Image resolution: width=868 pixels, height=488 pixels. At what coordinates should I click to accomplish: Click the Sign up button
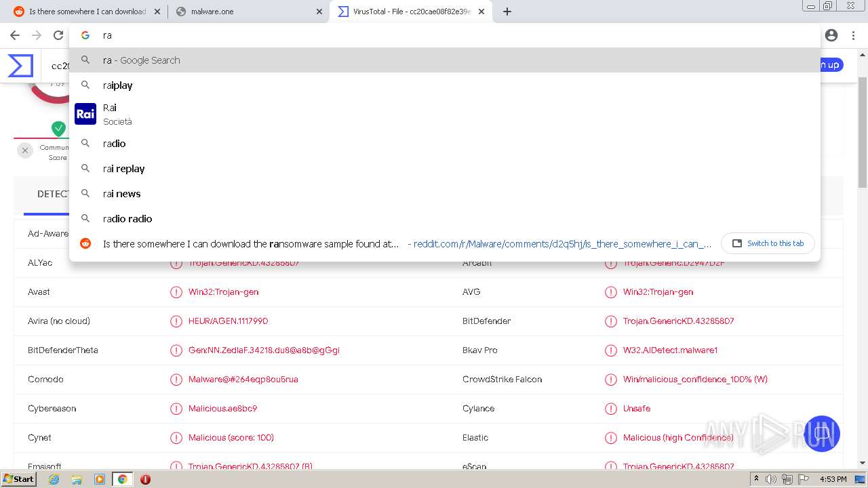pyautogui.click(x=831, y=65)
